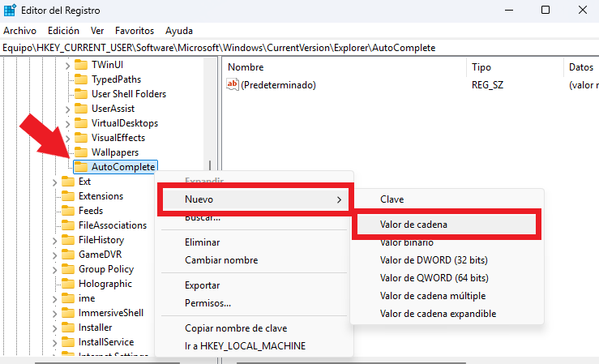Click the ImmersiveShell folder icon

point(67,312)
